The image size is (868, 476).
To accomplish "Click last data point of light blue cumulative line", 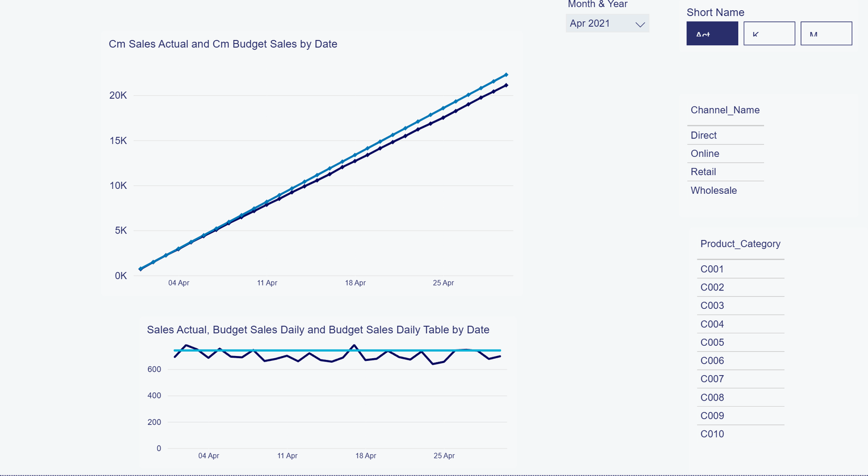I will coord(506,75).
